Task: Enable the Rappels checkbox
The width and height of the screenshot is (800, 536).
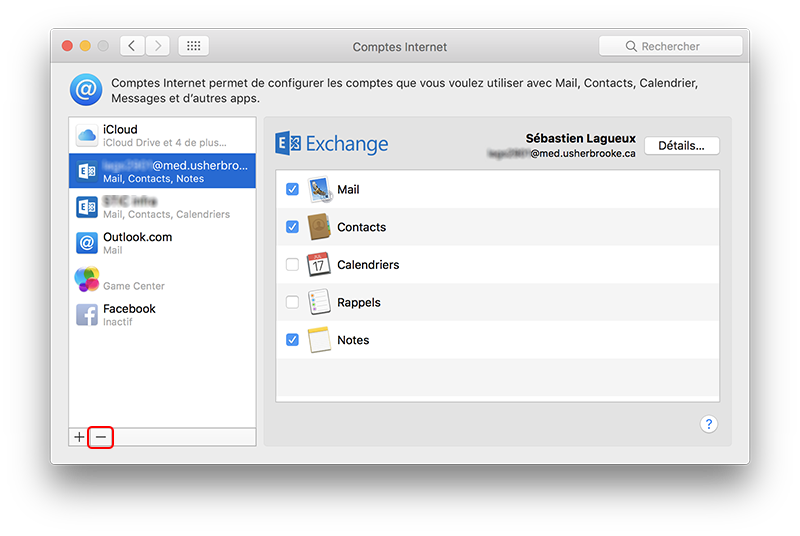Action: click(x=292, y=302)
